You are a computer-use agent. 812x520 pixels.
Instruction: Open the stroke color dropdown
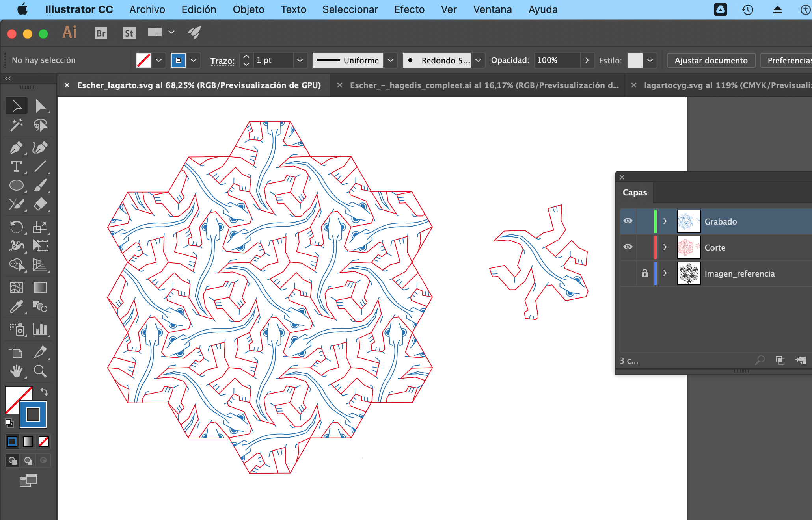[x=194, y=60]
